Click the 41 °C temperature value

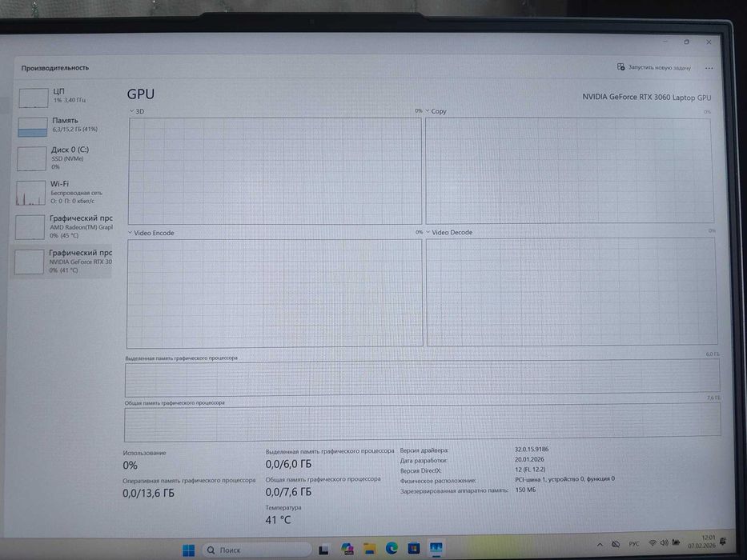(x=278, y=520)
